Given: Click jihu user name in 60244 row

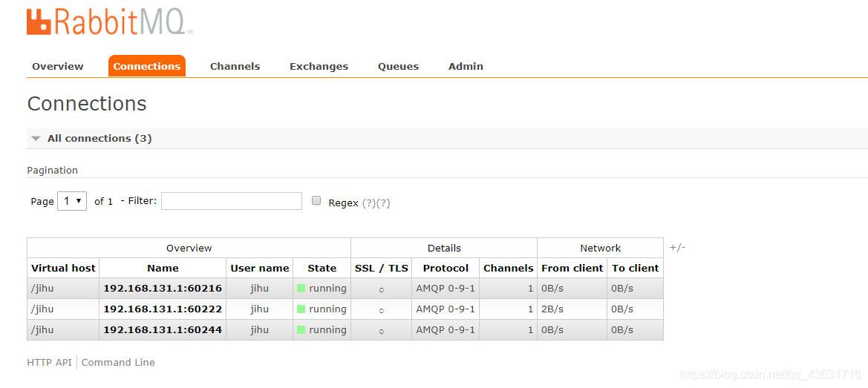Looking at the screenshot, I should [x=260, y=330].
